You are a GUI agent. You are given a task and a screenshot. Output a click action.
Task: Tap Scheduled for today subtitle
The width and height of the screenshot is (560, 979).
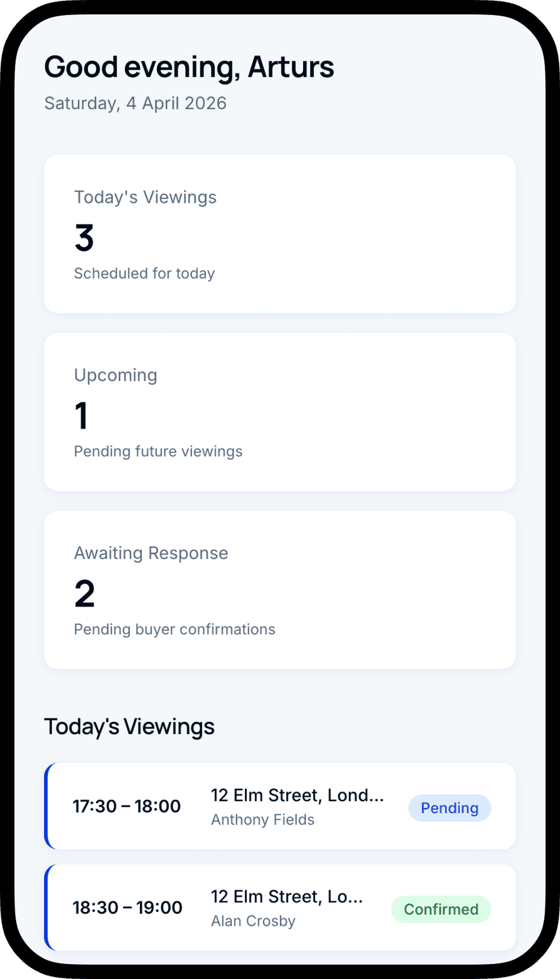coord(144,273)
